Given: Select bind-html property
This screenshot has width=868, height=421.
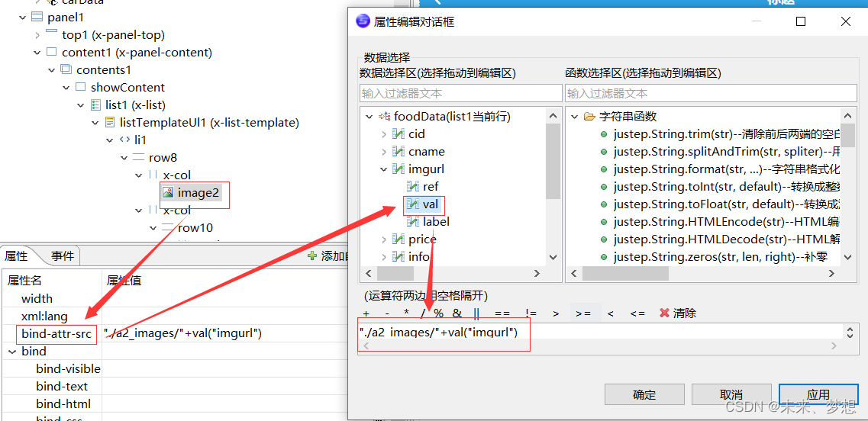Looking at the screenshot, I should (63, 404).
